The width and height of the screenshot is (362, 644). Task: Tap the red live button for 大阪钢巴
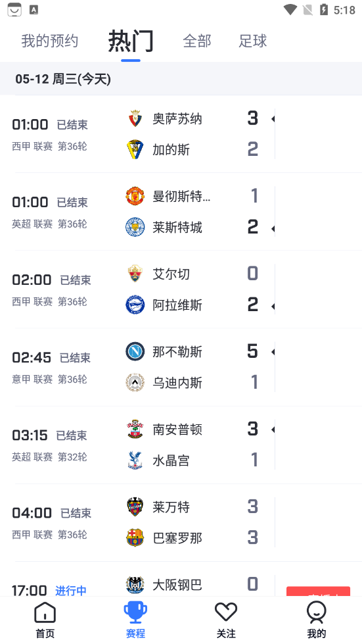pos(318,591)
